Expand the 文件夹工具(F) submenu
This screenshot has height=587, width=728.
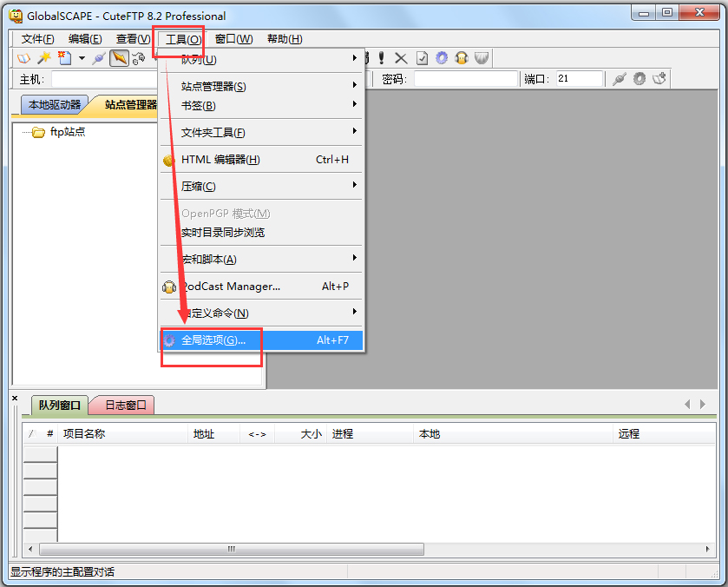[261, 133]
